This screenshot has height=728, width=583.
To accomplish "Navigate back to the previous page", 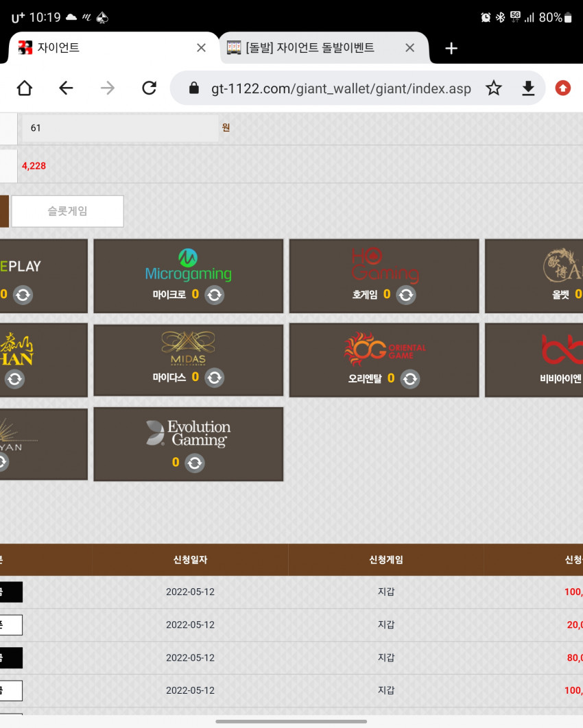I will [x=66, y=88].
